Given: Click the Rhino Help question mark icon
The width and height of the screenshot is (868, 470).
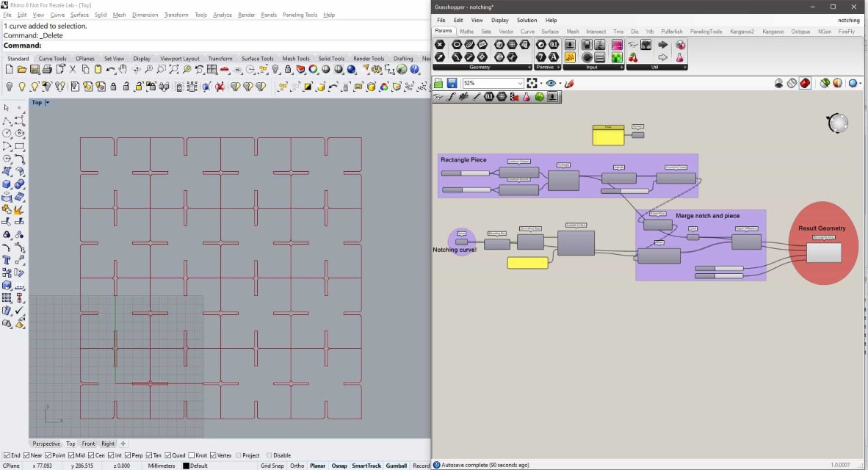Looking at the screenshot, I should click(x=415, y=69).
